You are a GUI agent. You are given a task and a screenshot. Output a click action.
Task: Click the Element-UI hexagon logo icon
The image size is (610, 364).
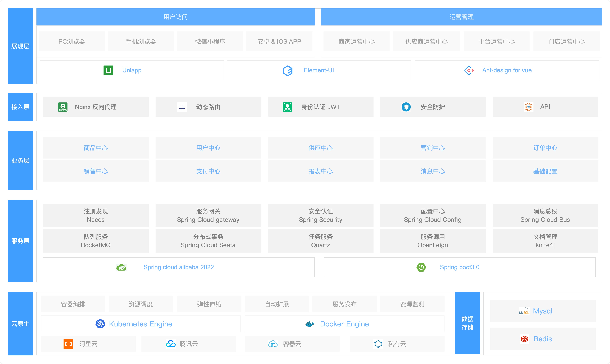[x=288, y=71]
